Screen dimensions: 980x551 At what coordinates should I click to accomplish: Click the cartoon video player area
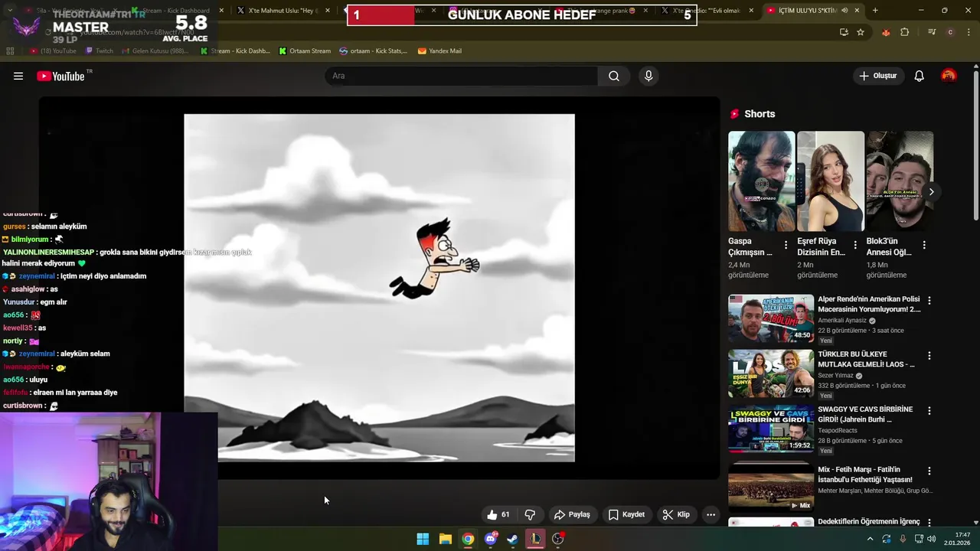pyautogui.click(x=379, y=288)
